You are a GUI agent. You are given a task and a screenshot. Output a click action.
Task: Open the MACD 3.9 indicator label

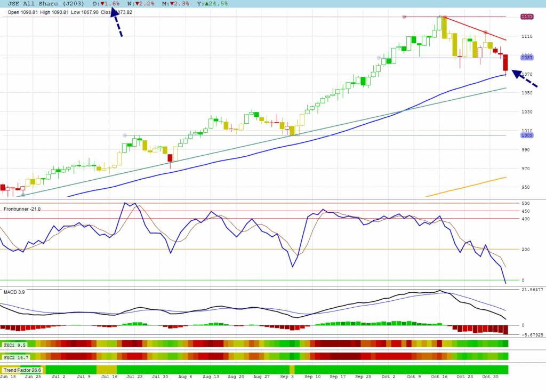click(x=14, y=292)
